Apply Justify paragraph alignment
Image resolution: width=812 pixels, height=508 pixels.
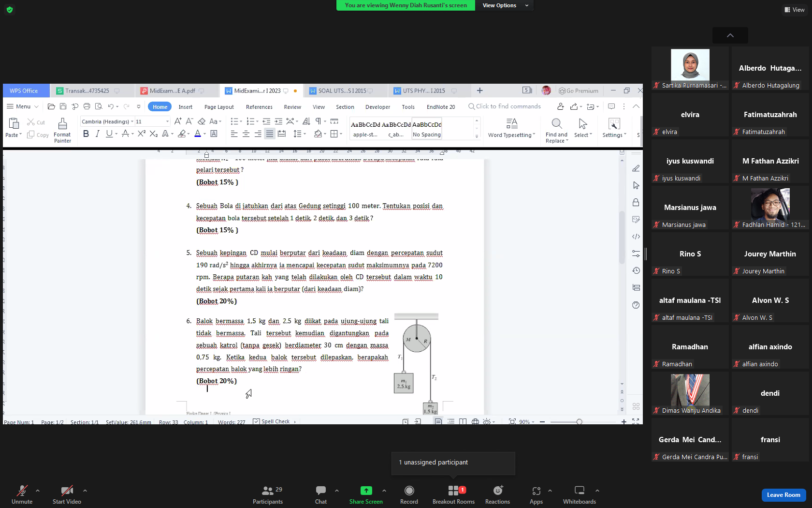click(x=270, y=134)
